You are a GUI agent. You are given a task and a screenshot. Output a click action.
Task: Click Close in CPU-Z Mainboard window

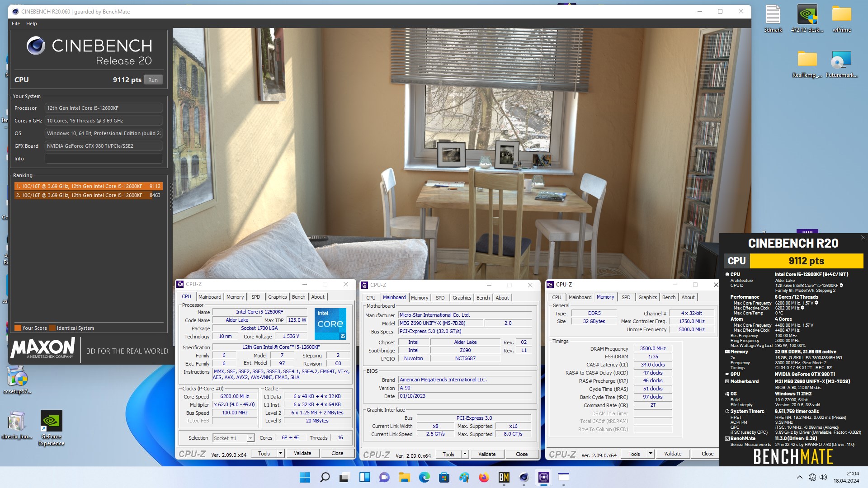click(522, 454)
